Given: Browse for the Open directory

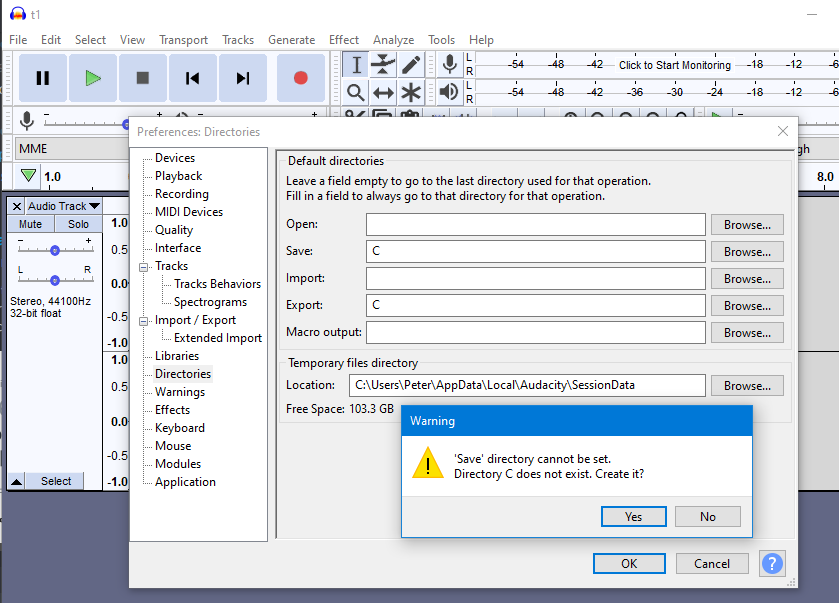Looking at the screenshot, I should pyautogui.click(x=747, y=225).
